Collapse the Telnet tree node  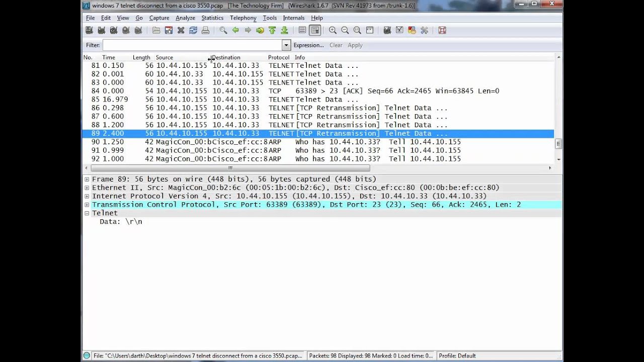click(x=87, y=213)
